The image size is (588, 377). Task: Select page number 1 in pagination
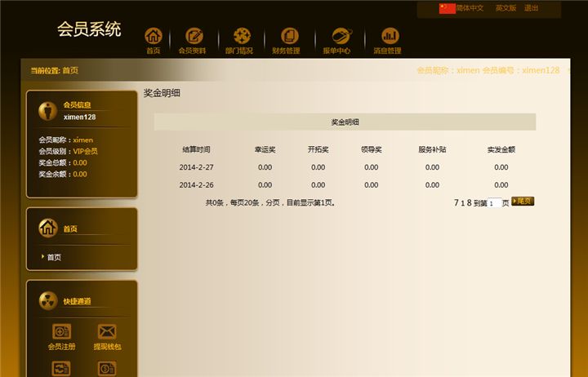tap(463, 202)
